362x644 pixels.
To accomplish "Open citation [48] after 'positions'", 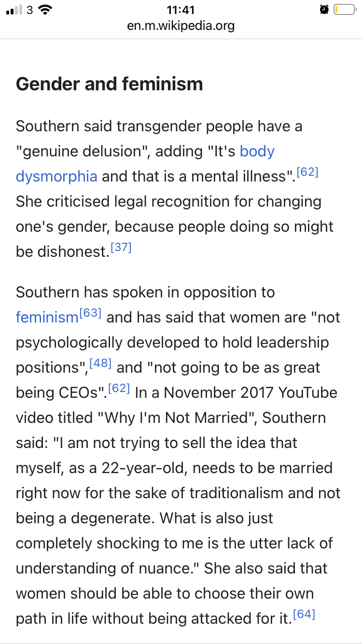I will [x=101, y=363].
